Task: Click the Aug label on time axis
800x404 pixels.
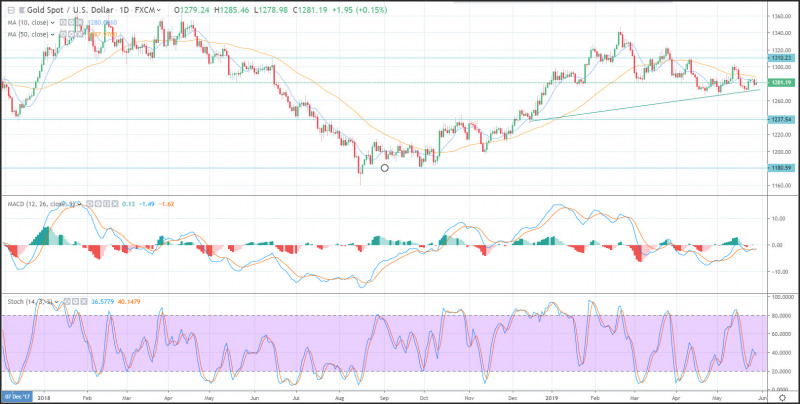Action: pyautogui.click(x=342, y=396)
